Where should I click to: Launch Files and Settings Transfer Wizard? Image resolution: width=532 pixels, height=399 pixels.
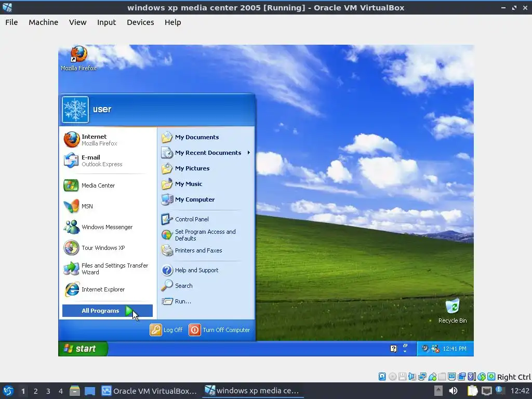click(107, 269)
